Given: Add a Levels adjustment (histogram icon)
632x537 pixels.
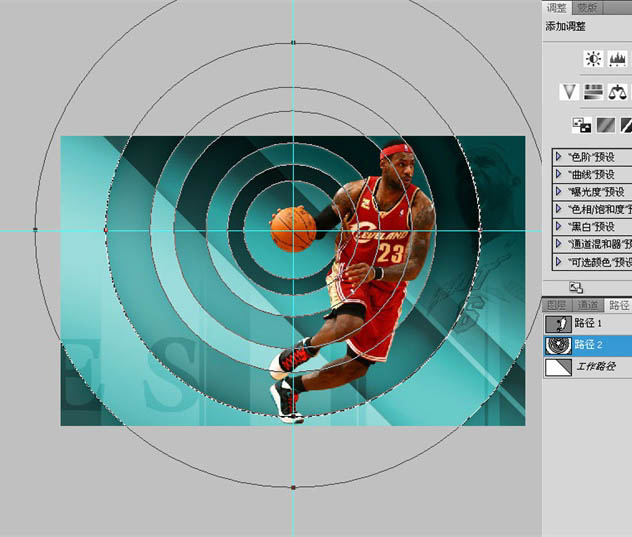Looking at the screenshot, I should pos(618,59).
